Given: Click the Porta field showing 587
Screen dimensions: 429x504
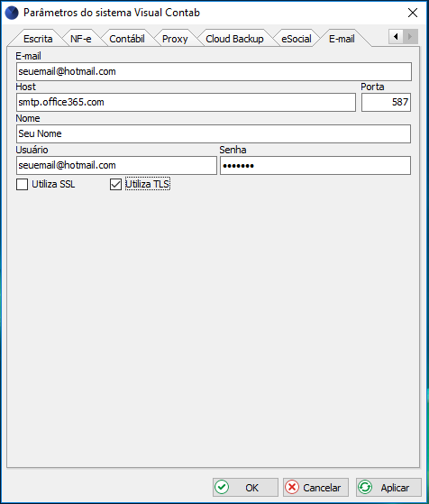Looking at the screenshot, I should (x=386, y=102).
